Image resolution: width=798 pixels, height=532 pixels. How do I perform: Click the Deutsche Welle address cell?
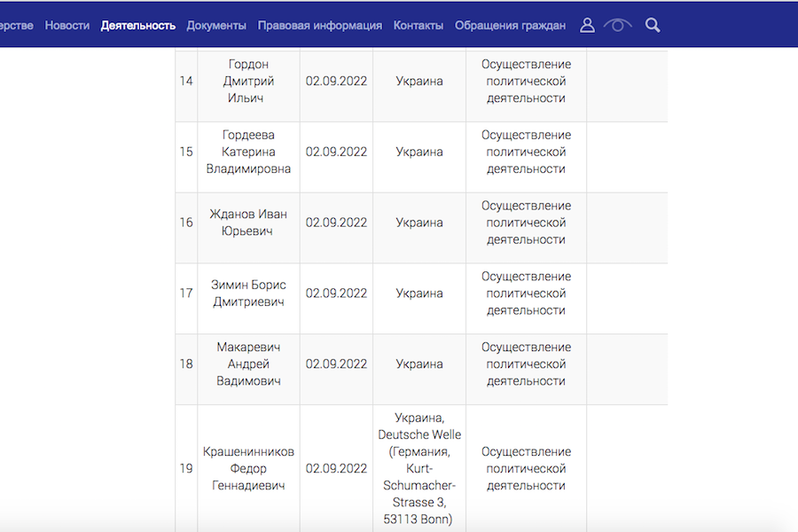coord(419,468)
